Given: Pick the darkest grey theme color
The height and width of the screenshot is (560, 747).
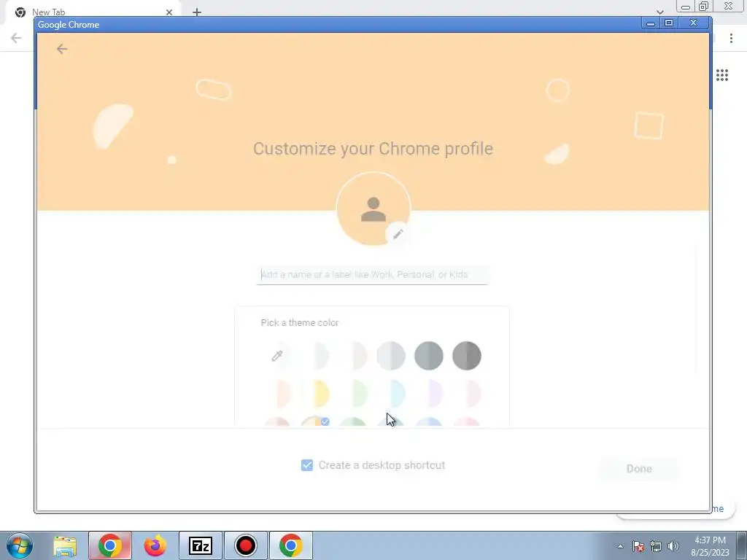Looking at the screenshot, I should 466,356.
